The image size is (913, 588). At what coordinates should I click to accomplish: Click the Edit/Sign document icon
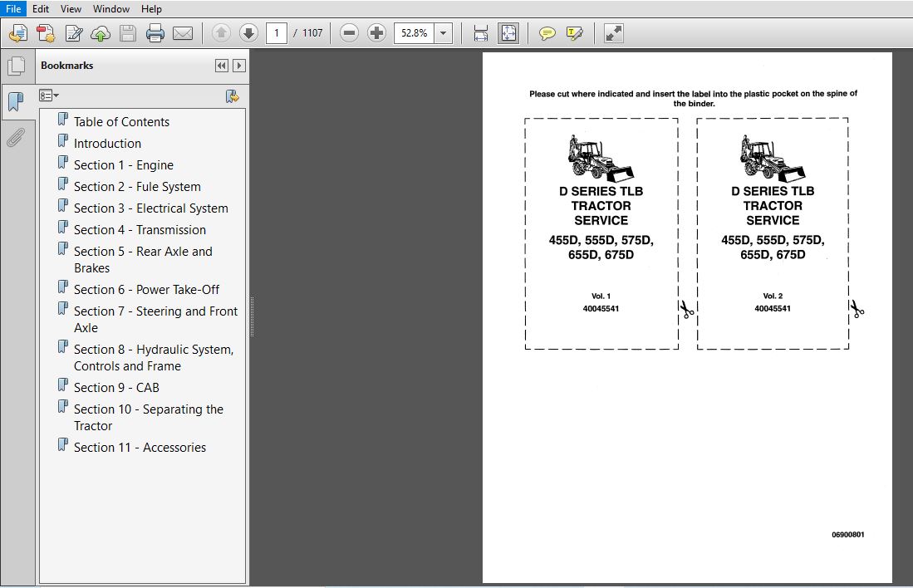coord(74,33)
